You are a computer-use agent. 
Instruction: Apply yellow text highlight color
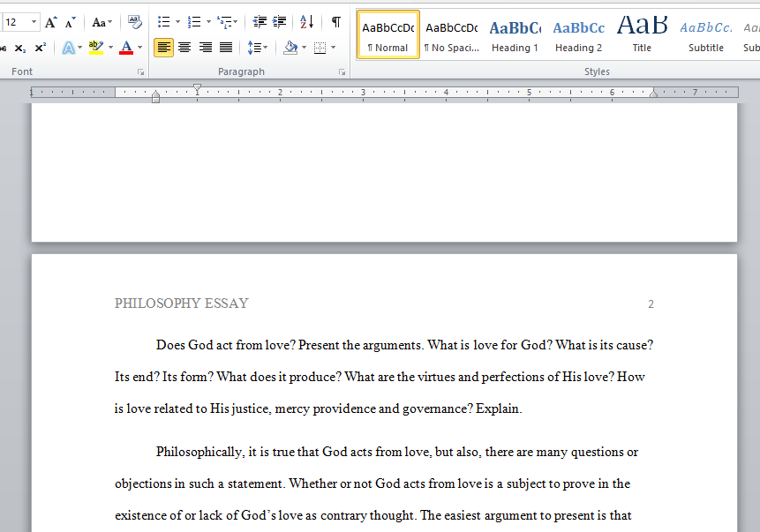pyautogui.click(x=96, y=48)
